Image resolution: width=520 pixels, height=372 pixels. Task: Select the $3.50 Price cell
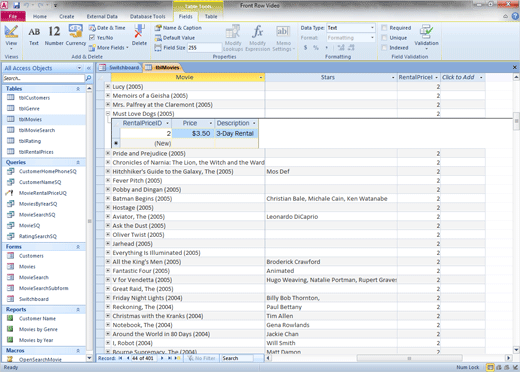(193, 134)
